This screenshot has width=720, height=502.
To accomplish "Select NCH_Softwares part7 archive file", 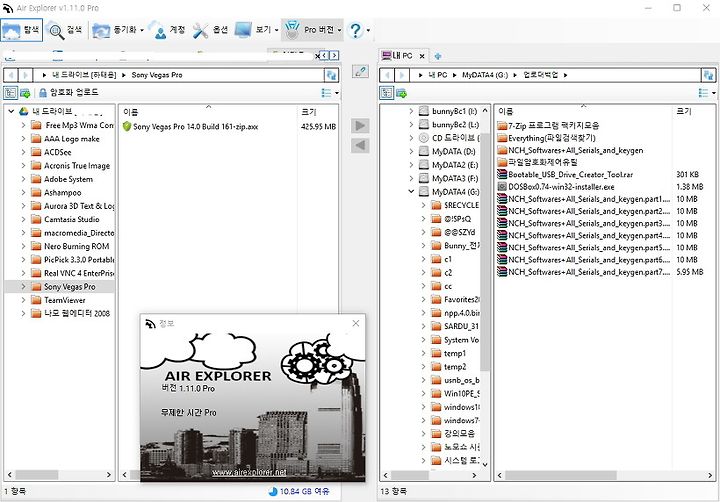I will pyautogui.click(x=584, y=272).
